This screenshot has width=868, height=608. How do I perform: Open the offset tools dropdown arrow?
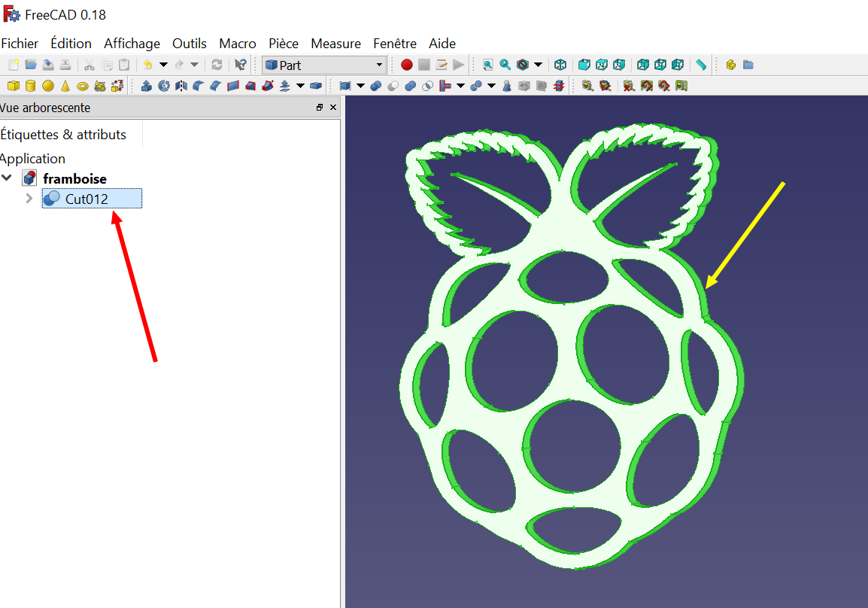coord(301,86)
